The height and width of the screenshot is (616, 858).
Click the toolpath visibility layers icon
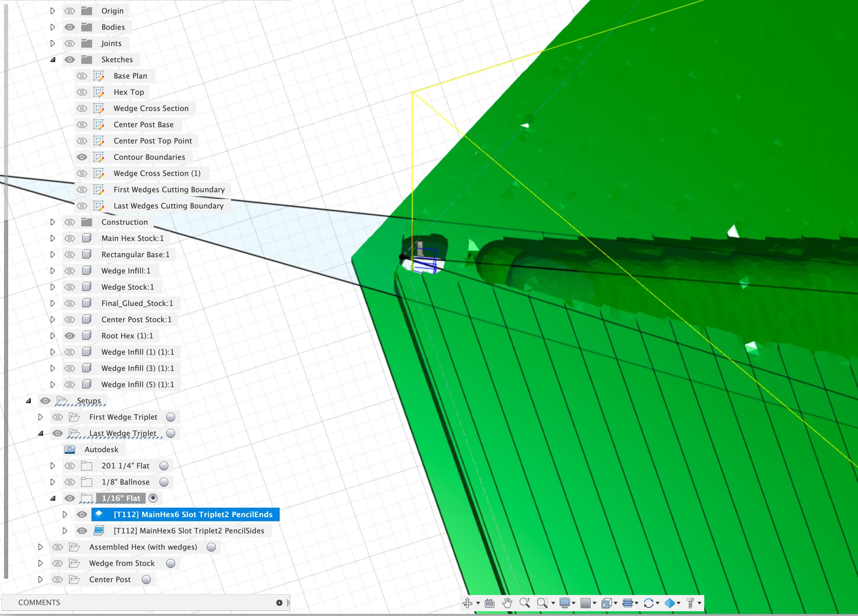[627, 603]
